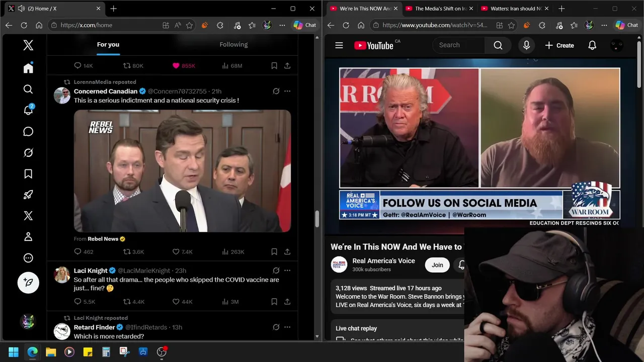Open Windows Start menu

point(14,352)
